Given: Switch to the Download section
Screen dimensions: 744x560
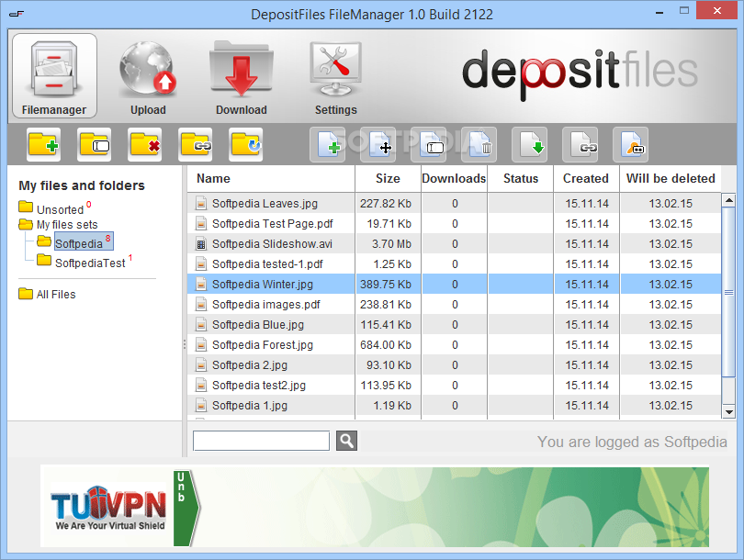Looking at the screenshot, I should 241,78.
